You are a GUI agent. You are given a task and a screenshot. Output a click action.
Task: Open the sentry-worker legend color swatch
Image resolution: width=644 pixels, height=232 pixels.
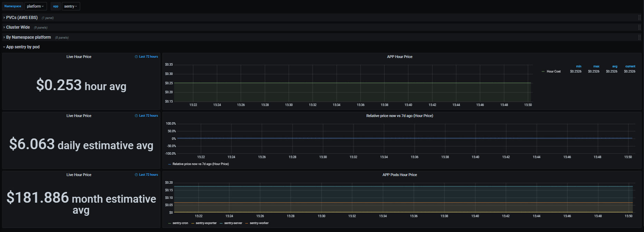pyautogui.click(x=247, y=223)
